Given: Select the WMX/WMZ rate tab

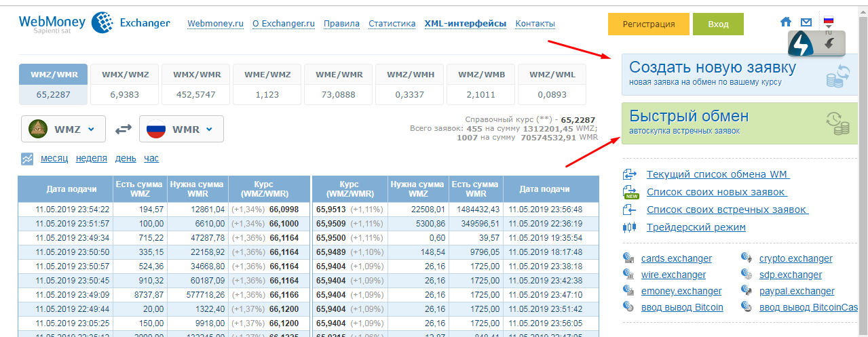Looking at the screenshot, I should [125, 85].
